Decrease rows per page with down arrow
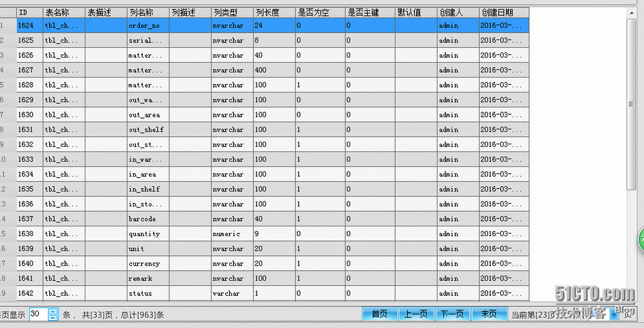The width and height of the screenshot is (644, 328). pos(53,318)
